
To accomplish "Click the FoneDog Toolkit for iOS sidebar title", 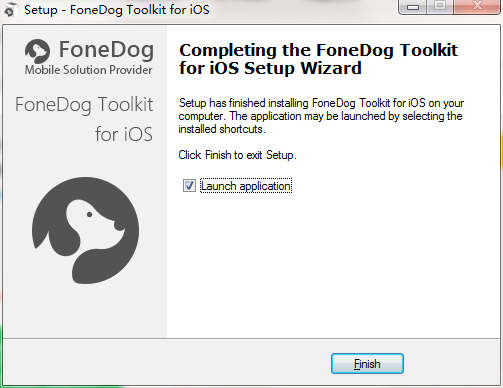I will point(84,119).
